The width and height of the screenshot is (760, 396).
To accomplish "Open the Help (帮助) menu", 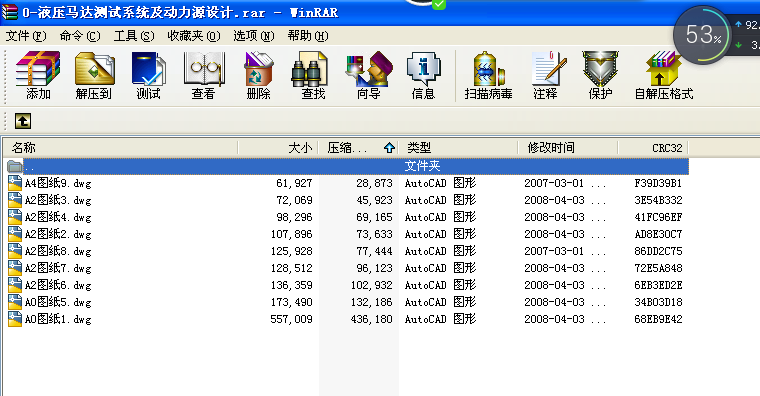I will [x=308, y=36].
